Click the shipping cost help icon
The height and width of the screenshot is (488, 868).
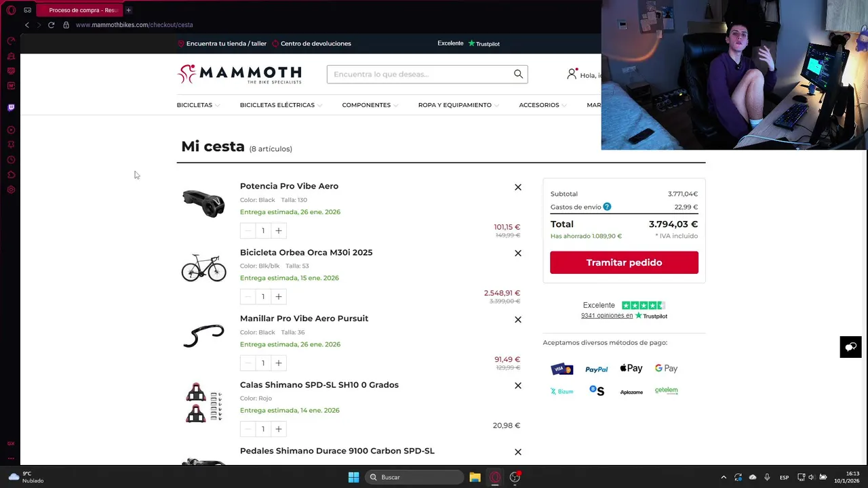[x=607, y=207]
